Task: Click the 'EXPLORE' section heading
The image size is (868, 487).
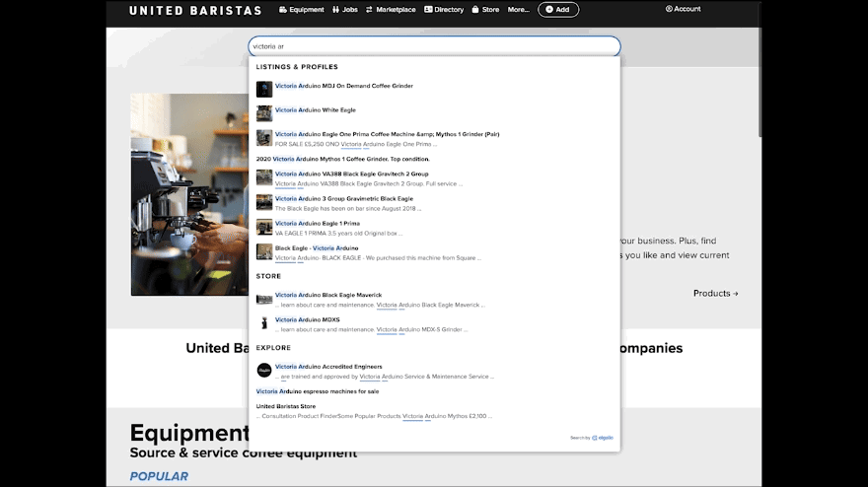Action: (273, 348)
